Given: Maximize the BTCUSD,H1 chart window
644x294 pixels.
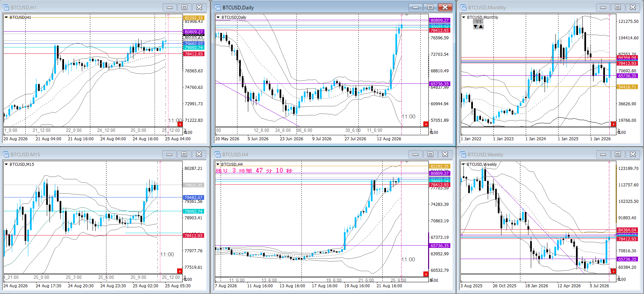Looking at the screenshot, I should [x=184, y=7].
